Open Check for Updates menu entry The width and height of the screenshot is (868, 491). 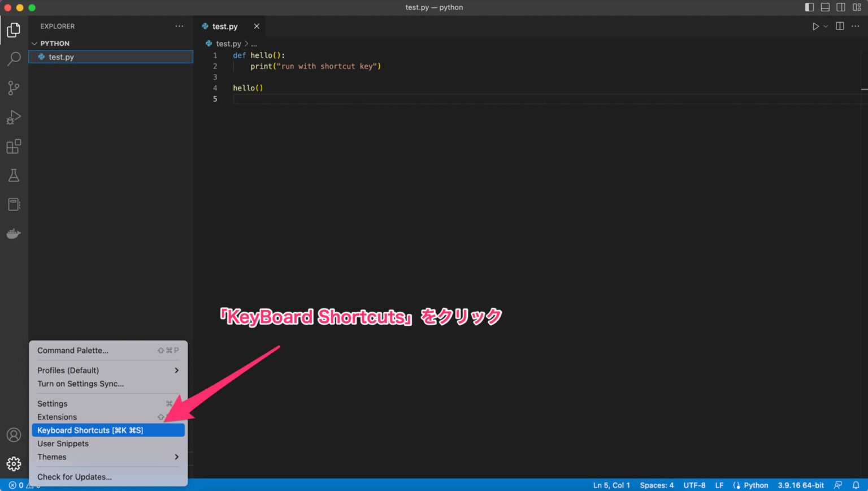(74, 477)
